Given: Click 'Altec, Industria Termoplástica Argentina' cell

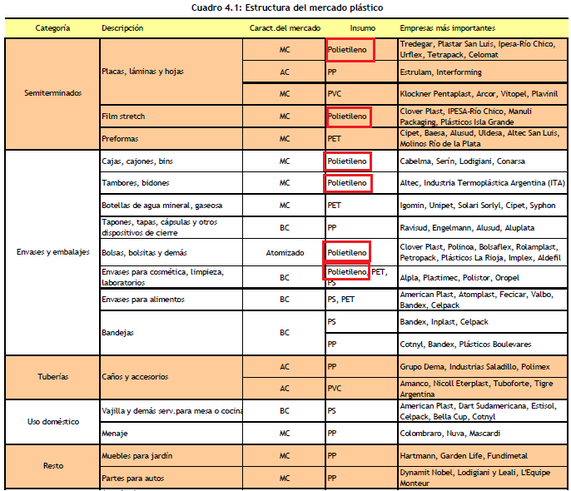Looking at the screenshot, I should click(483, 183).
